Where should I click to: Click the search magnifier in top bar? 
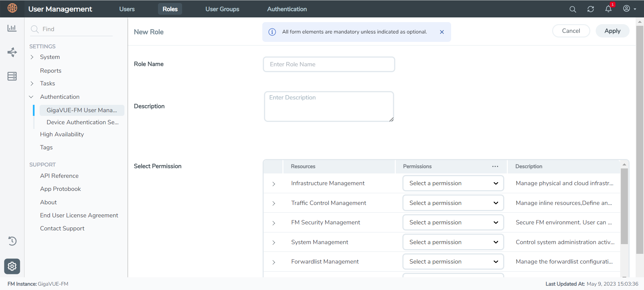(573, 9)
